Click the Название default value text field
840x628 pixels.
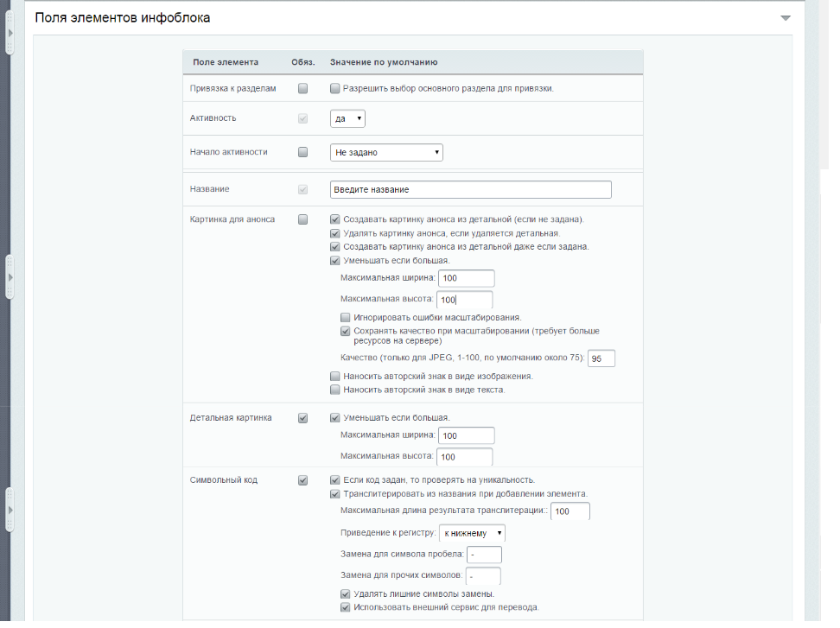point(470,189)
